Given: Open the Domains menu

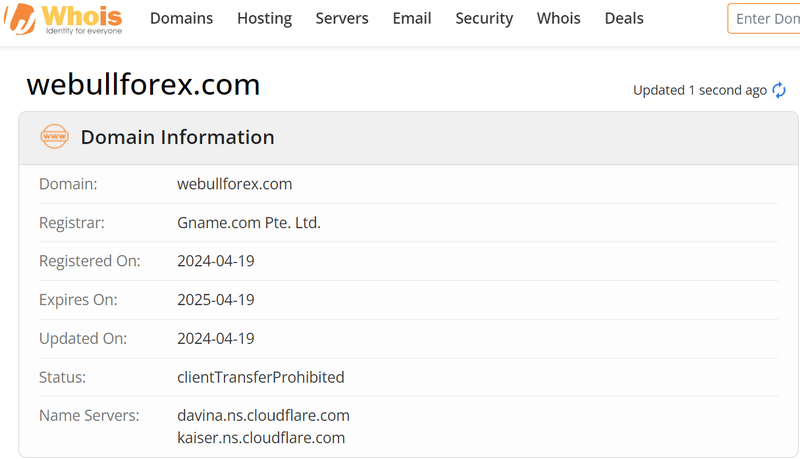Looking at the screenshot, I should pyautogui.click(x=181, y=18).
